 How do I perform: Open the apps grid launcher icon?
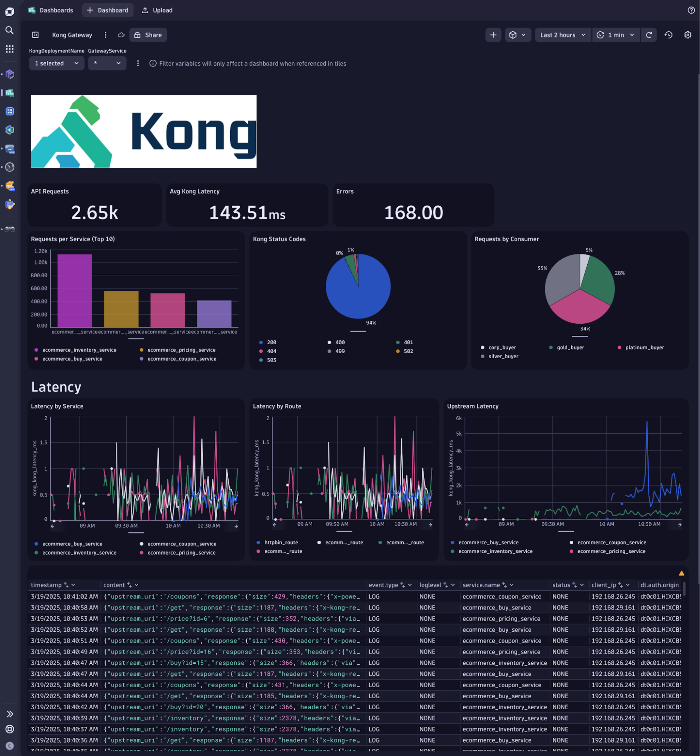[x=10, y=49]
